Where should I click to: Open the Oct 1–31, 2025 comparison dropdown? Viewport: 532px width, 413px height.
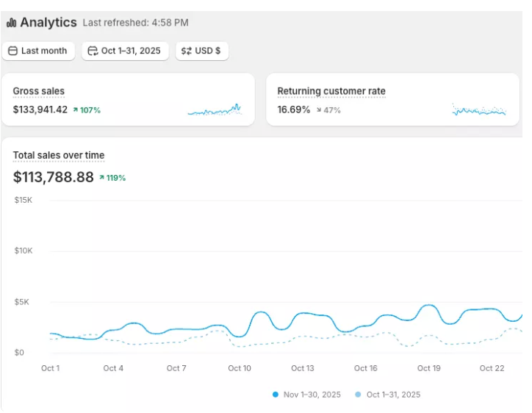click(125, 51)
